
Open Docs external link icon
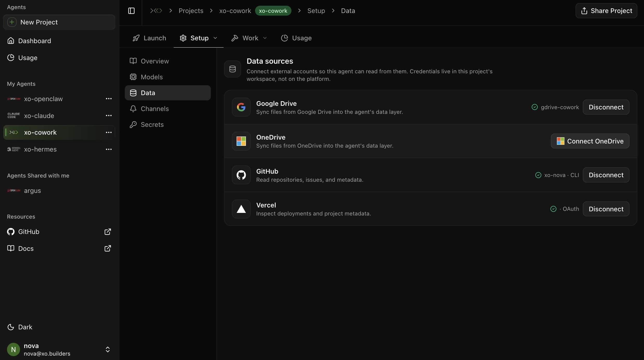[108, 248]
